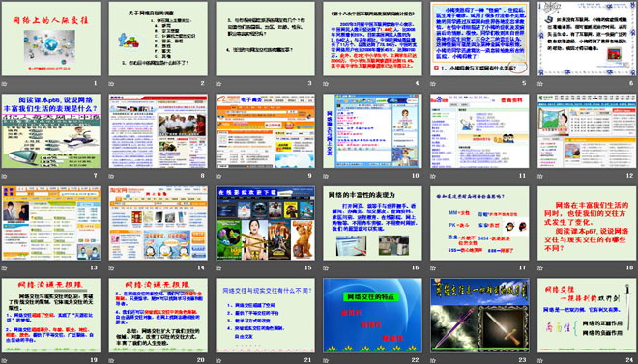638x364 pixels.
Task: Click the animation star icon under slide 1
Action: 5,84
